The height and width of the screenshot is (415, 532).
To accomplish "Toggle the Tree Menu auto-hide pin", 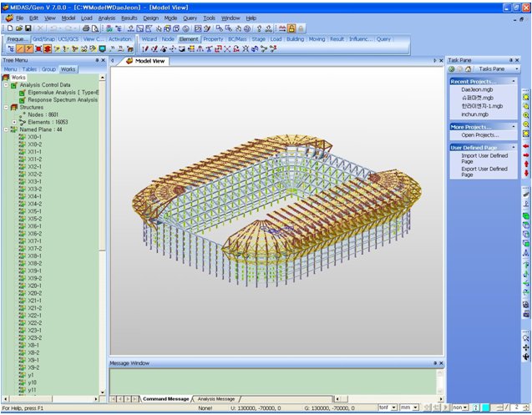I will tap(96, 60).
